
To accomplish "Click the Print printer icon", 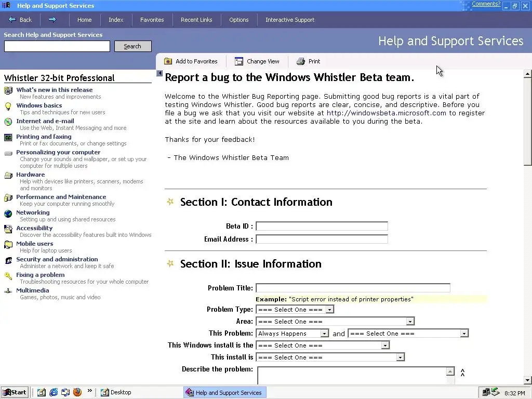I will point(301,61).
